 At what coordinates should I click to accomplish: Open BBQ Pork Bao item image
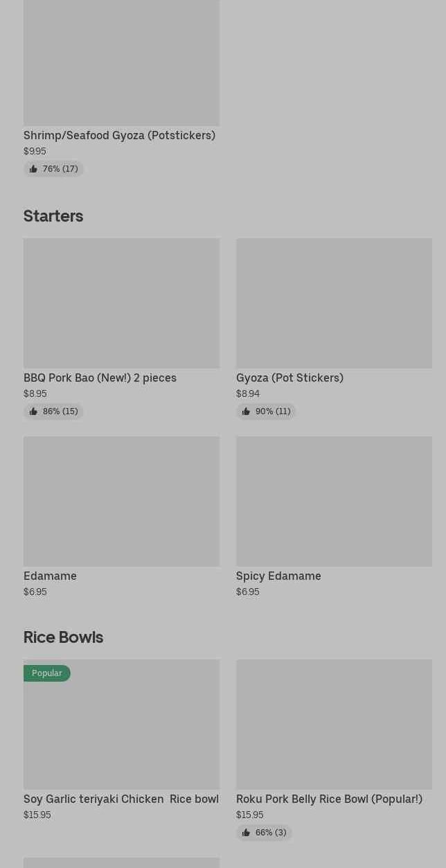tap(121, 303)
